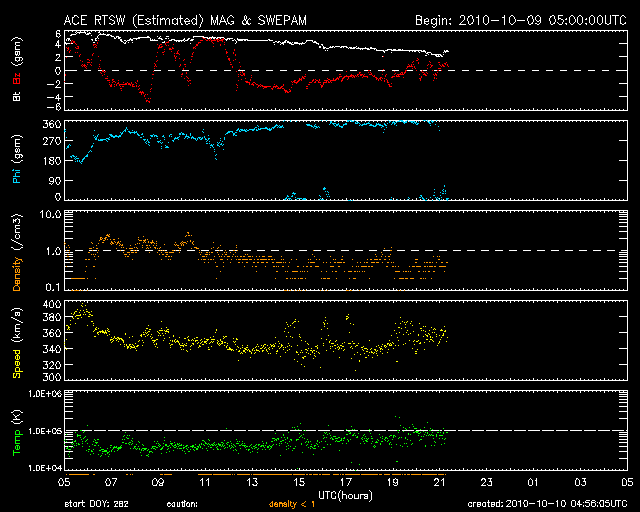Click the '0.1' tick on Density axis
Screen dimensions: 640x512
53,287
